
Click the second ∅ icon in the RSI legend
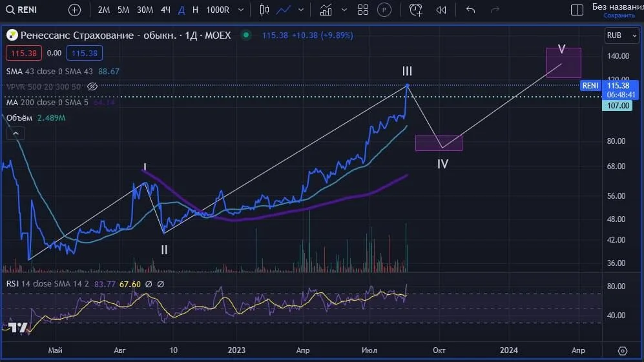pos(161,284)
